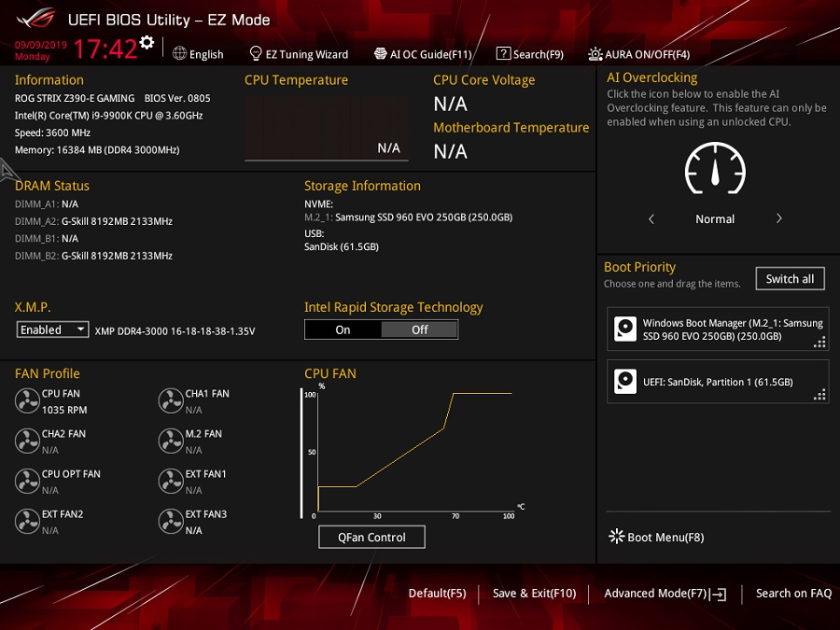Load Default(F5) settings
The height and width of the screenshot is (630, 840).
pyautogui.click(x=437, y=594)
